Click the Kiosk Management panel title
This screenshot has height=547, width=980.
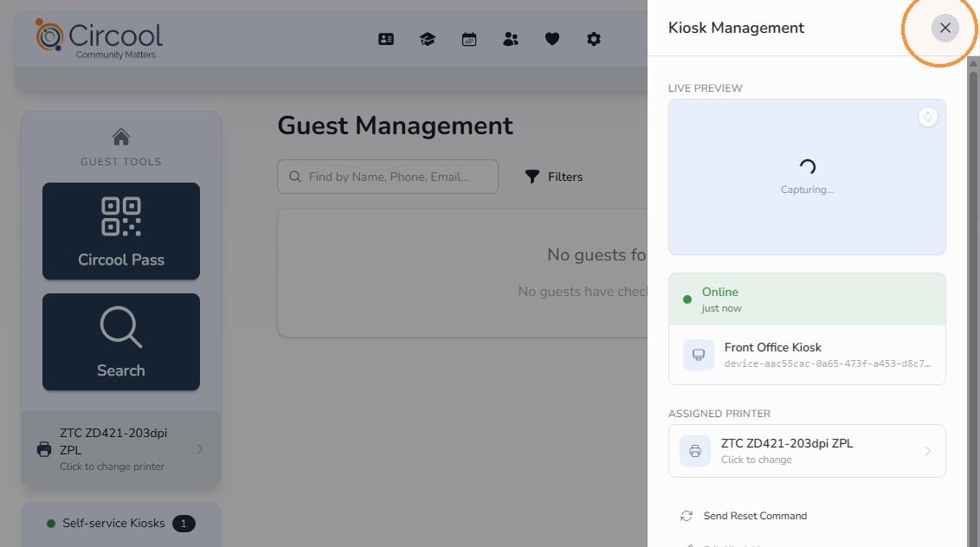736,29
